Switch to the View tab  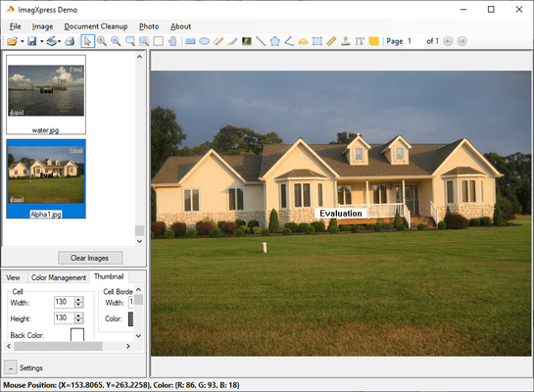[x=13, y=277]
